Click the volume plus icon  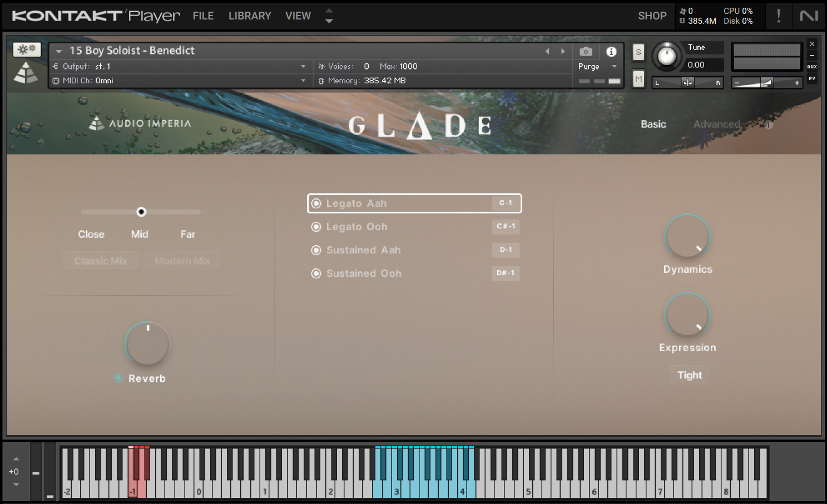[x=797, y=83]
